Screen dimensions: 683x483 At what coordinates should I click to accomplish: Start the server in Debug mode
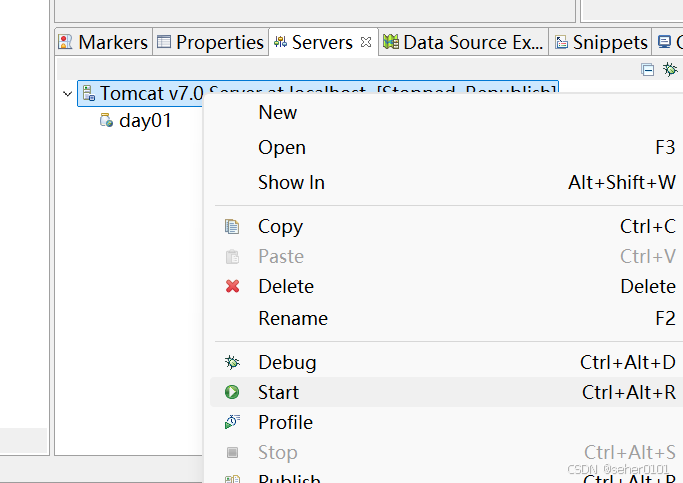coord(445,362)
